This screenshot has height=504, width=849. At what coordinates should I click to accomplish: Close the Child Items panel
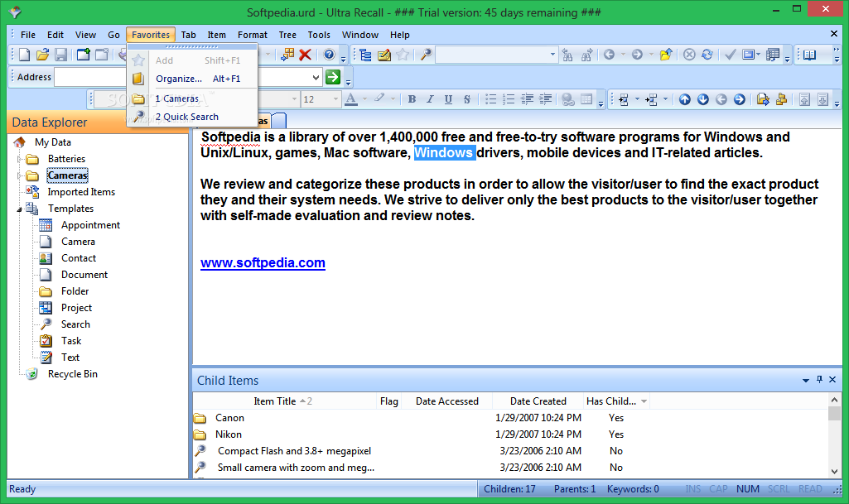(832, 380)
